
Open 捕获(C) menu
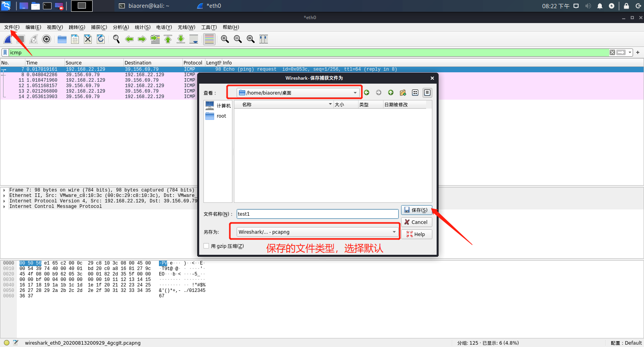tap(99, 27)
